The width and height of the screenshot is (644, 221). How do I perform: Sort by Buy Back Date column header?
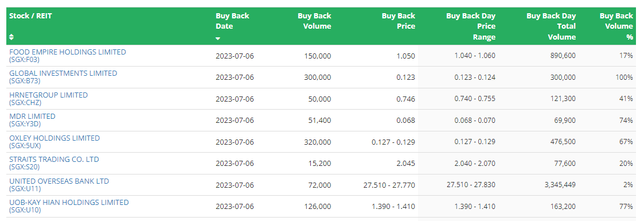click(x=232, y=21)
